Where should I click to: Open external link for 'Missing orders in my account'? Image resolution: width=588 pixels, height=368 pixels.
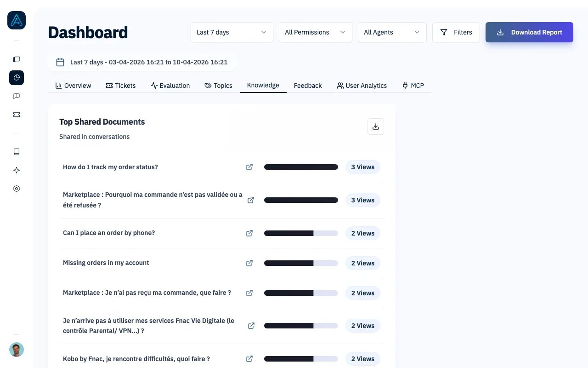[249, 263]
